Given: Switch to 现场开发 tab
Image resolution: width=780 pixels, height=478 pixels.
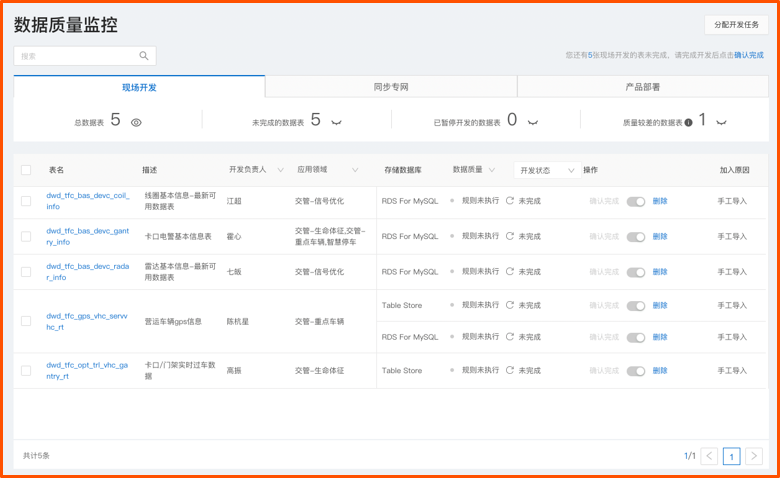Looking at the screenshot, I should point(139,87).
